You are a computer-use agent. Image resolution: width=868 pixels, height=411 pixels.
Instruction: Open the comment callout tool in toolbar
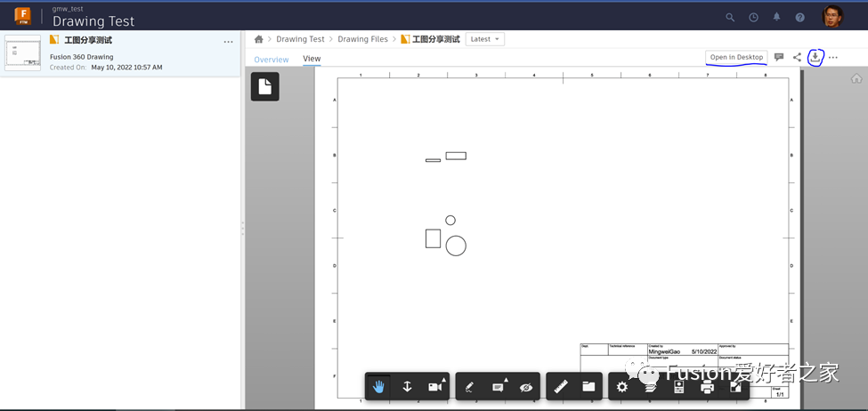(x=499, y=387)
